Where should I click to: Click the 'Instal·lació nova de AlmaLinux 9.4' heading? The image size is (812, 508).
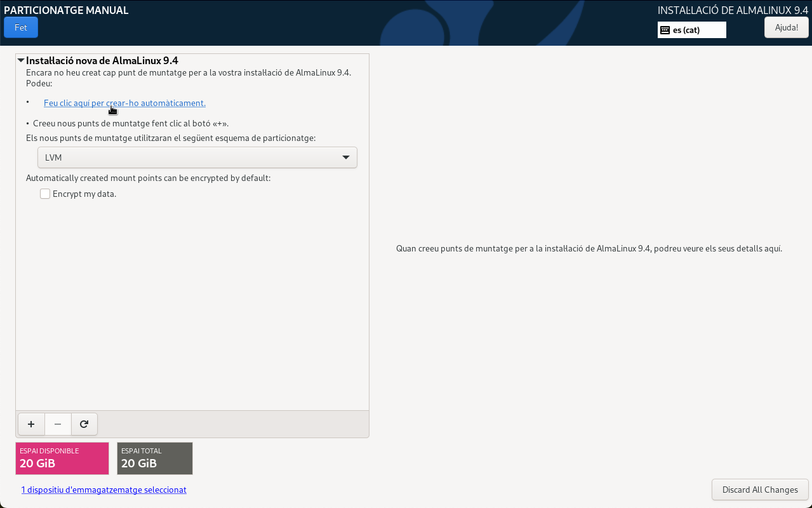(x=102, y=61)
